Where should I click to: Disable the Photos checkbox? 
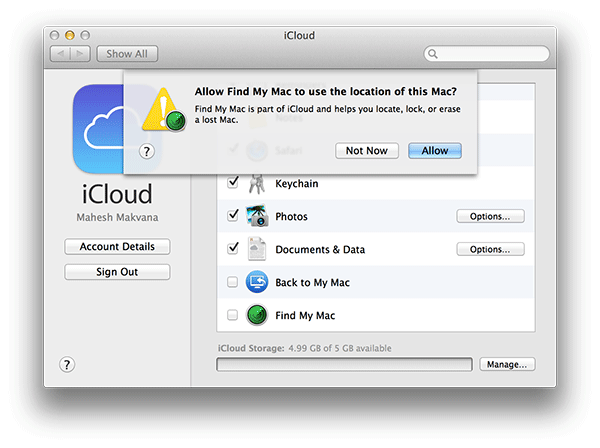[232, 216]
